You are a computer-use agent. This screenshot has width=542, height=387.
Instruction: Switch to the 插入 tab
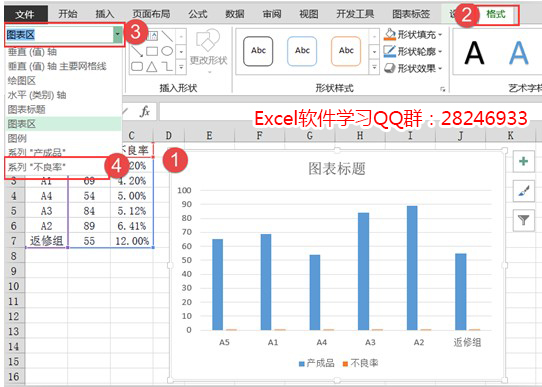click(105, 14)
